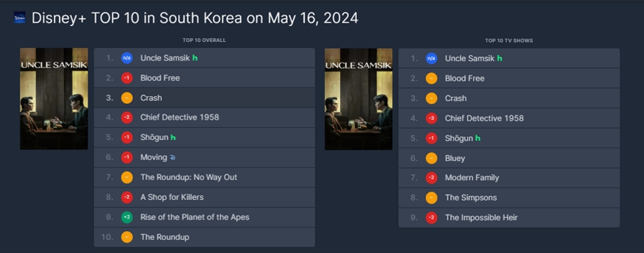Click the blue n/a badge for Uncle Samsik in Top 10 Overall
This screenshot has height=253, width=644.
coord(127,58)
